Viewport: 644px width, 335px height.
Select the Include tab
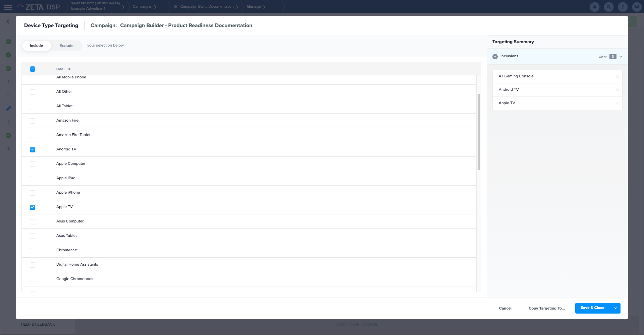click(x=36, y=46)
